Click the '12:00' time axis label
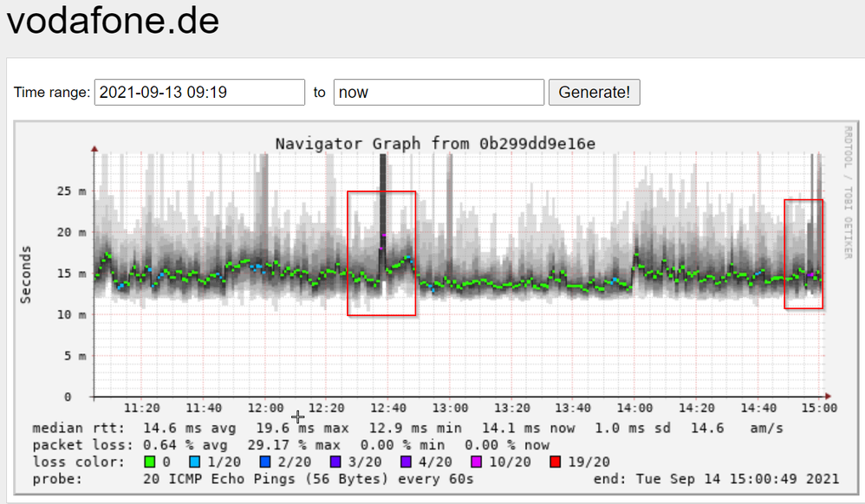The width and height of the screenshot is (865, 504). pos(265,408)
